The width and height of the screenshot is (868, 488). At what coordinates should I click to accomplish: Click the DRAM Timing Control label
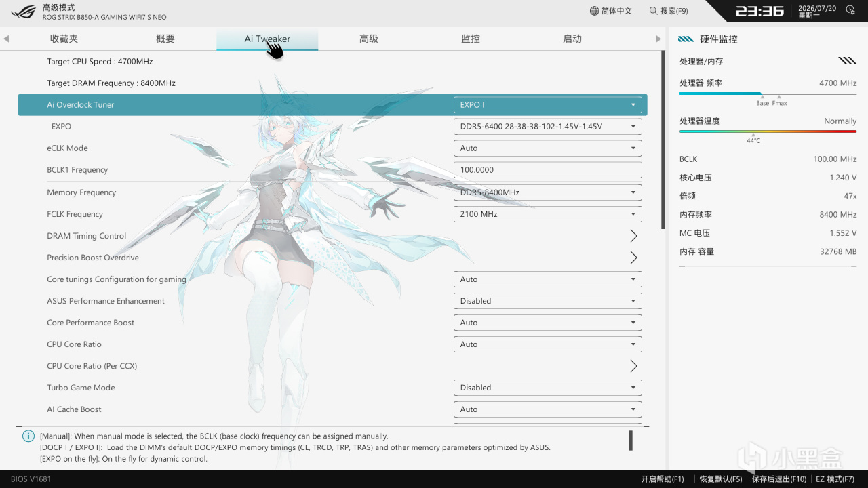pyautogui.click(x=87, y=236)
